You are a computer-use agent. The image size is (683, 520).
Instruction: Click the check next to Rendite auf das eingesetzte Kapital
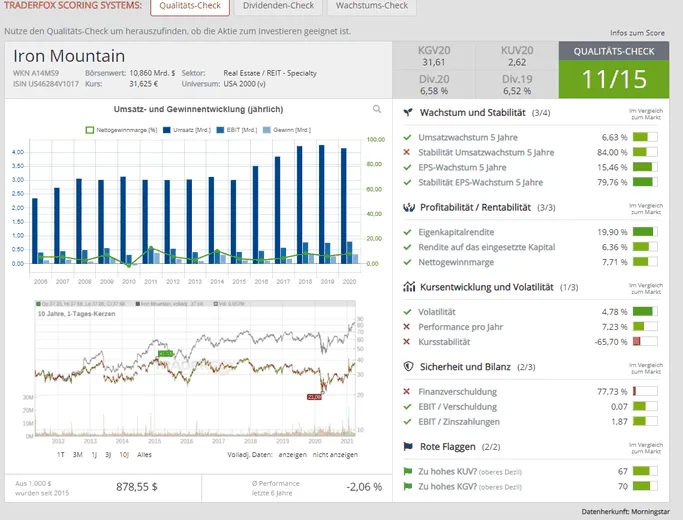pyautogui.click(x=407, y=247)
